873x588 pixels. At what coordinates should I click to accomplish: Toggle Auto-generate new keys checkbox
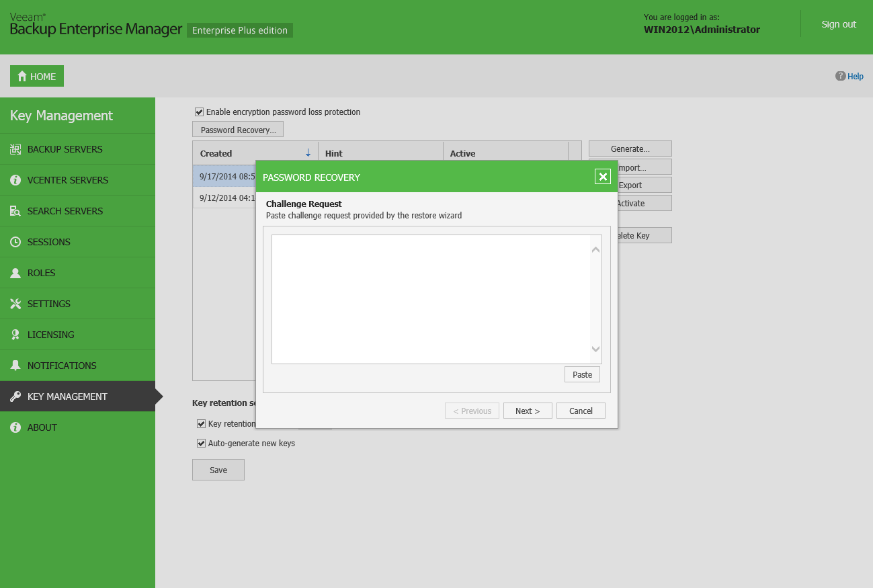click(201, 444)
